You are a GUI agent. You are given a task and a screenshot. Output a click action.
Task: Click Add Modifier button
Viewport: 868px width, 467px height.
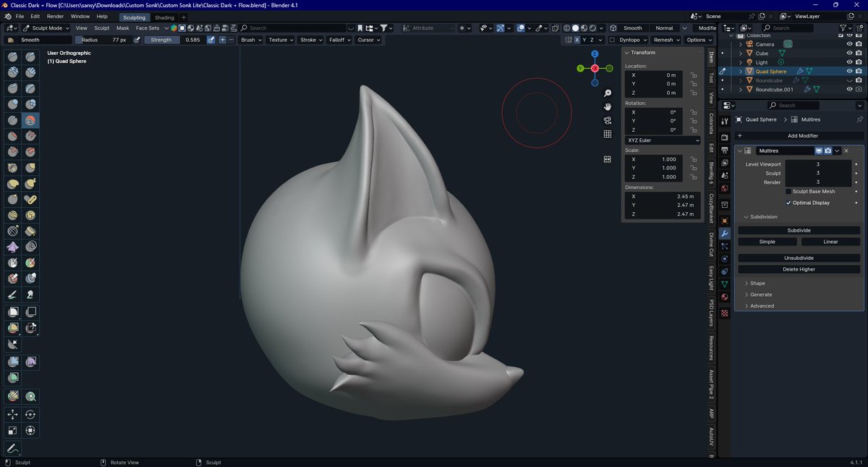point(799,135)
